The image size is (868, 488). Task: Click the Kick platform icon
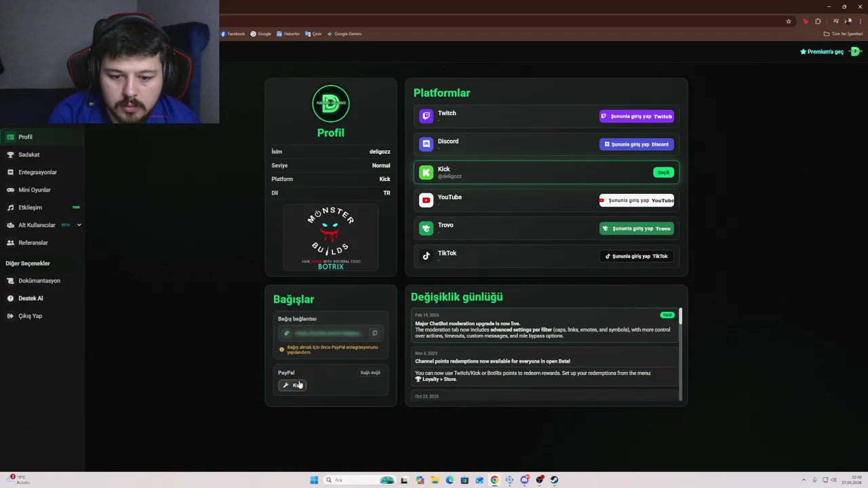(426, 172)
